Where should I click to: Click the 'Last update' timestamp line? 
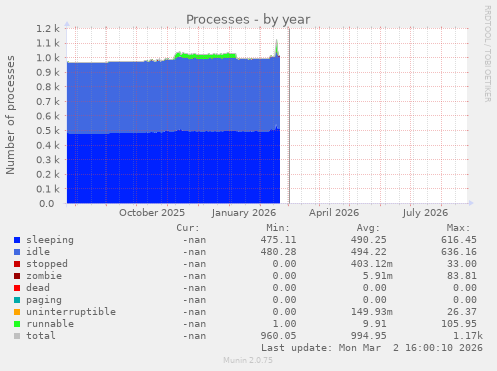(372, 348)
